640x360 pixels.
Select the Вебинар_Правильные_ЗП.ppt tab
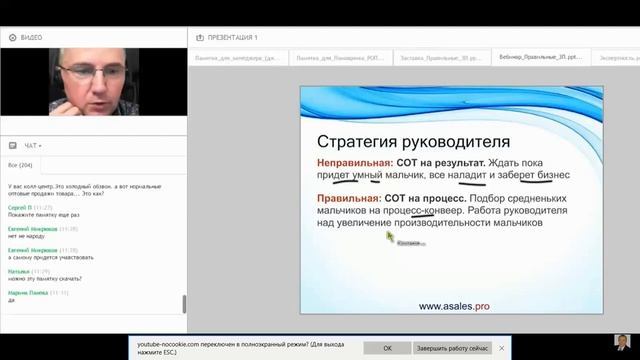540,57
